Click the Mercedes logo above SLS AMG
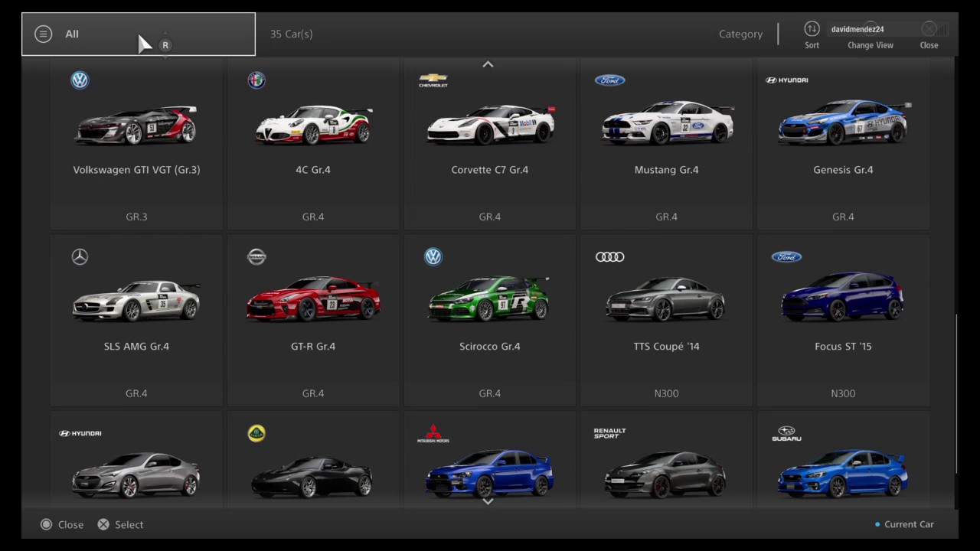The height and width of the screenshot is (551, 980). [80, 257]
